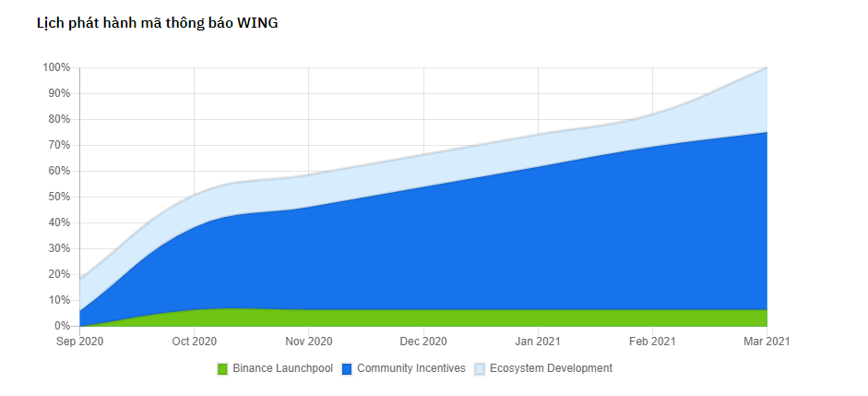Click the '0%' y-axis label

click(x=62, y=326)
